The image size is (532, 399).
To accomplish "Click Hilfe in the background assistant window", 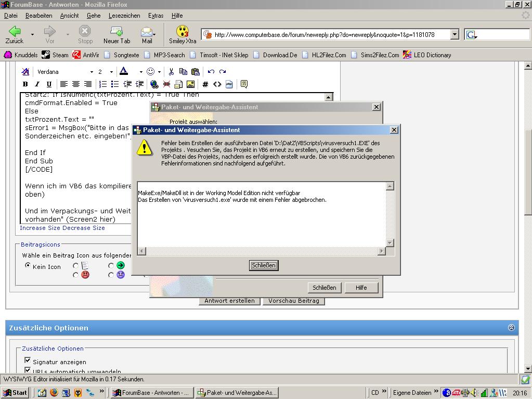I will 361,288.
